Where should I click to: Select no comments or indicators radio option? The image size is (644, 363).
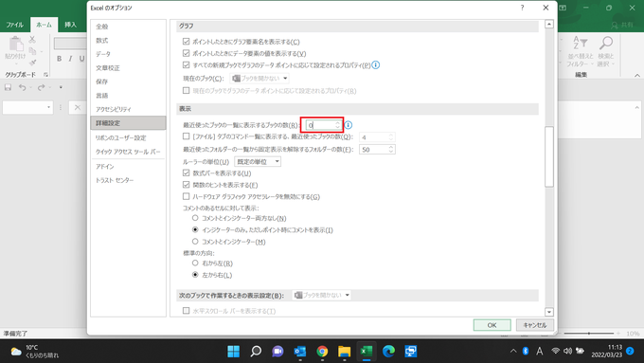[195, 218]
